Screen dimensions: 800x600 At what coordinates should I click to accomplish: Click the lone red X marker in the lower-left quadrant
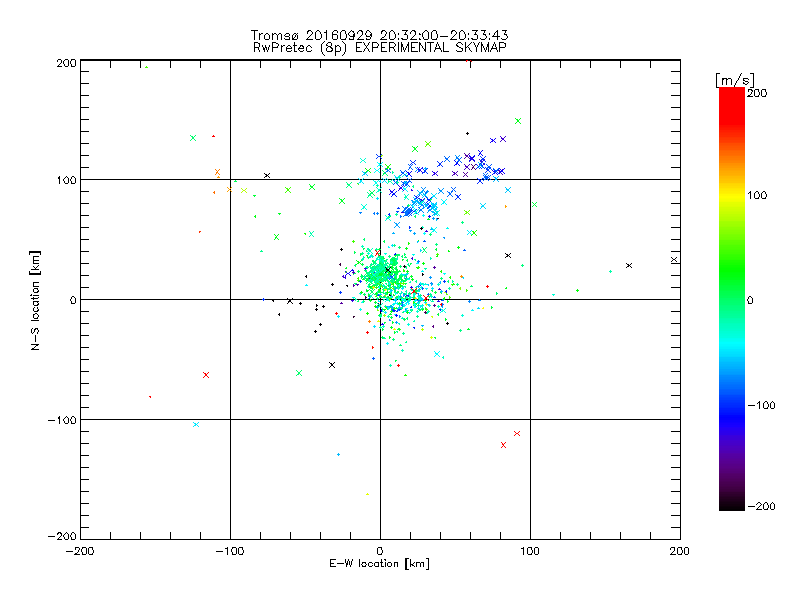[206, 375]
